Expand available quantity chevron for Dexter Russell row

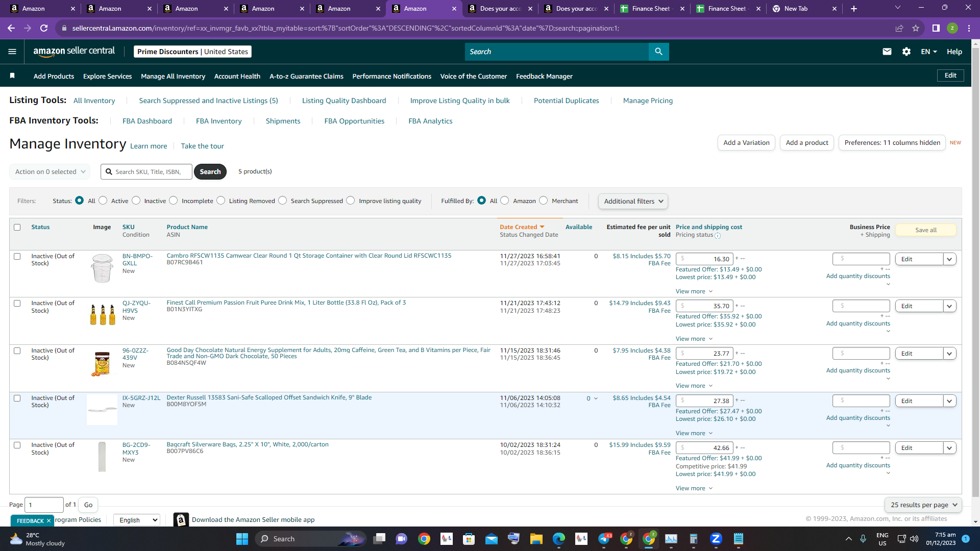[596, 398]
